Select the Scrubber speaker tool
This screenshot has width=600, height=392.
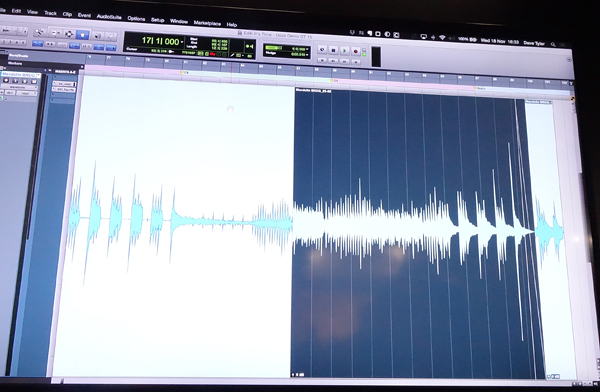coord(98,36)
